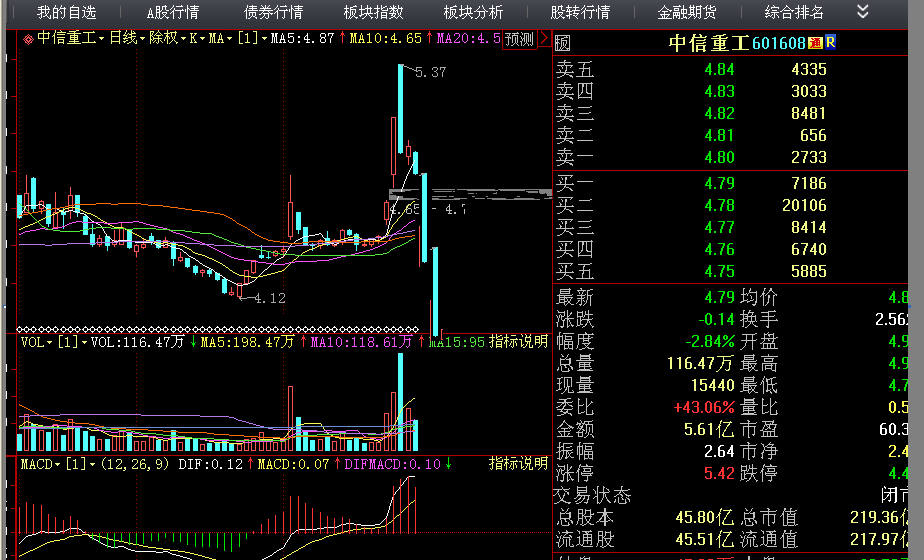The image size is (924, 560).
Task: Select 卖三 row priced 4.82
Action: 730,113
